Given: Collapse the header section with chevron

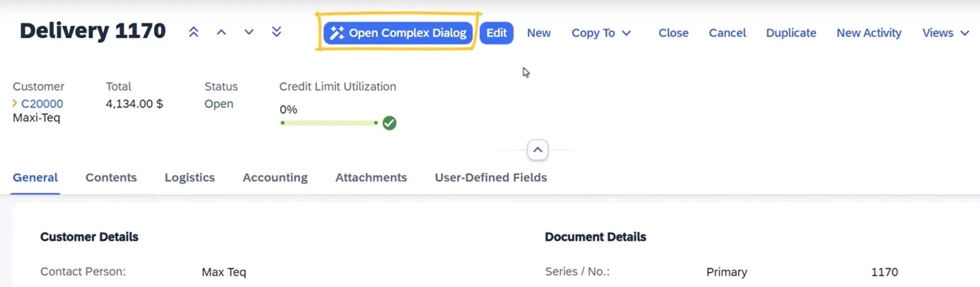Looking at the screenshot, I should [537, 150].
